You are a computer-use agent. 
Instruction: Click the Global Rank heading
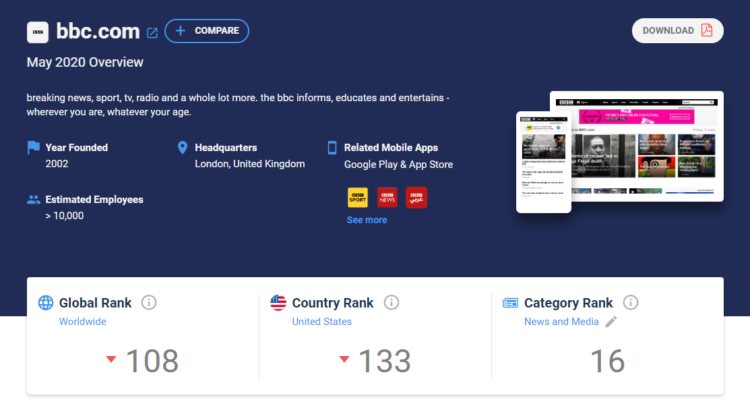click(95, 303)
